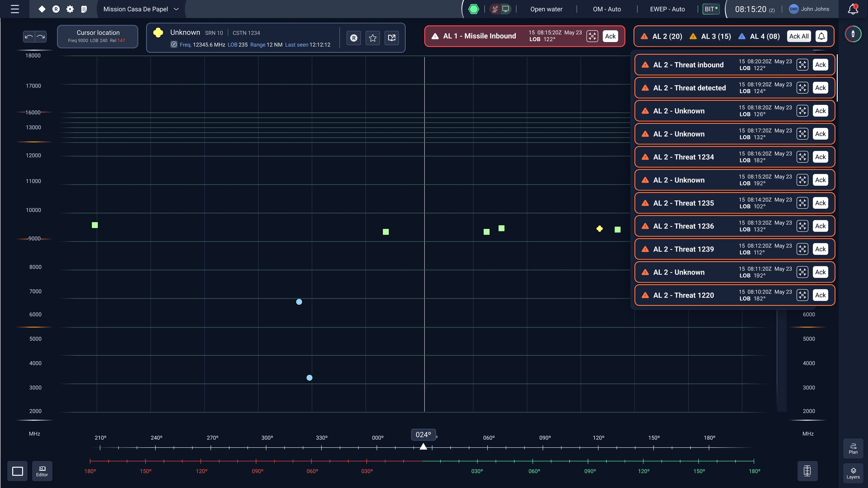This screenshot has width=868, height=488.
Task: Acknowledge the AL 2 Threat 1236 alert
Action: (x=820, y=226)
